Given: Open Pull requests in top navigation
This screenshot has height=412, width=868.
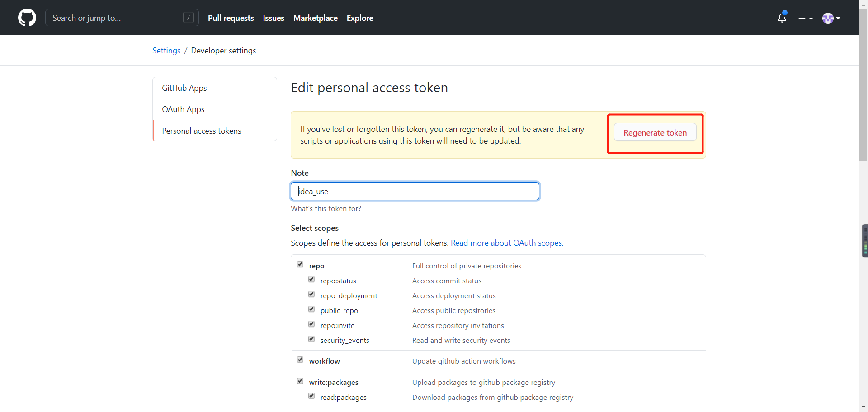Looking at the screenshot, I should (231, 18).
